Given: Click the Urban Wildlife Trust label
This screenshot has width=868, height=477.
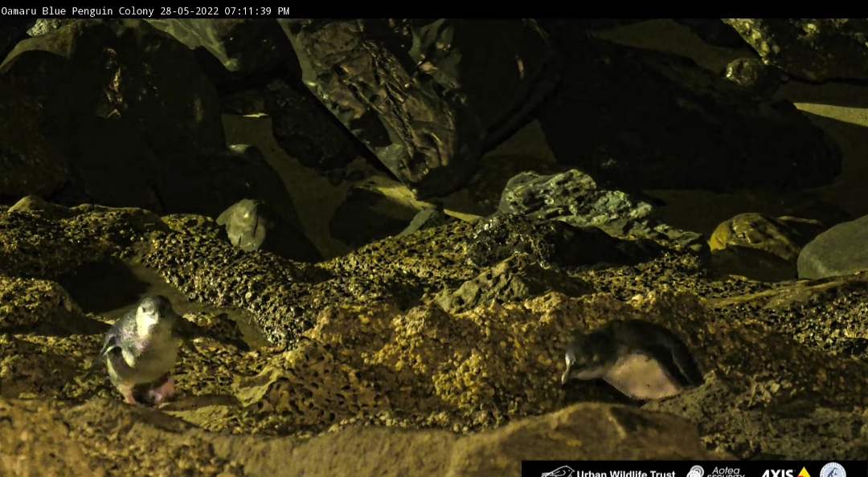Looking at the screenshot, I should [626, 474].
